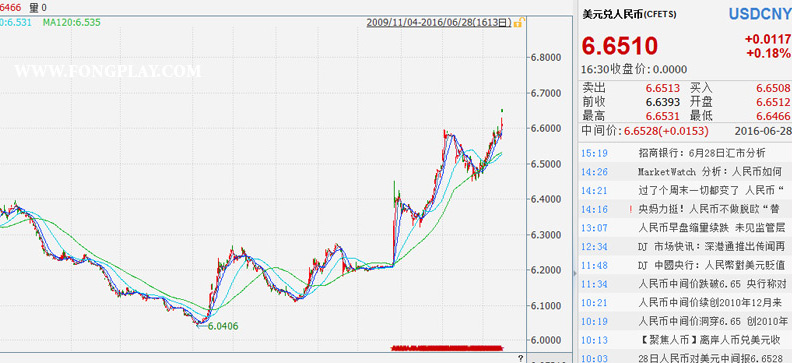The width and height of the screenshot is (792, 363).
Task: Click the 最高 value 6.6531
Action: 663,116
